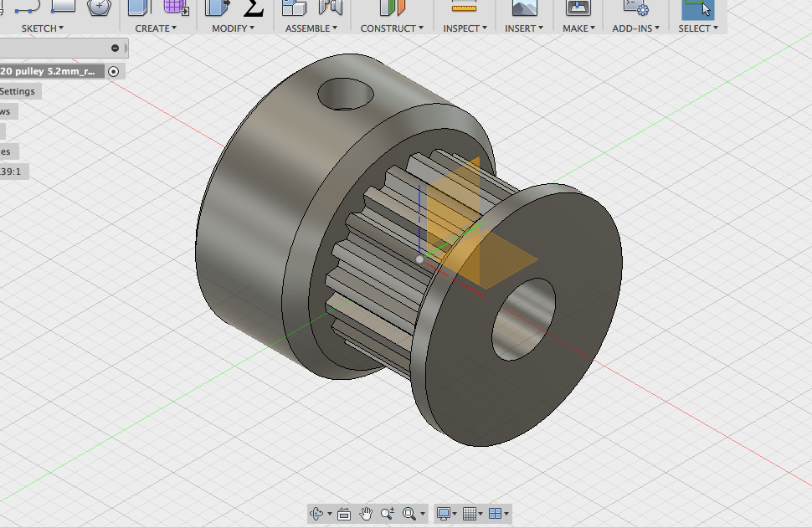Open the INSERT dropdown menu

click(524, 28)
